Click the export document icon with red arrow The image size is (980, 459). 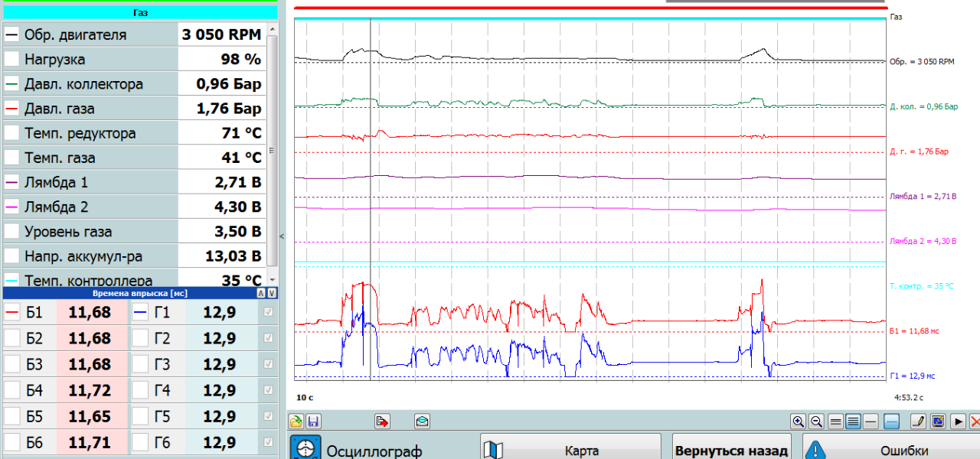click(383, 422)
